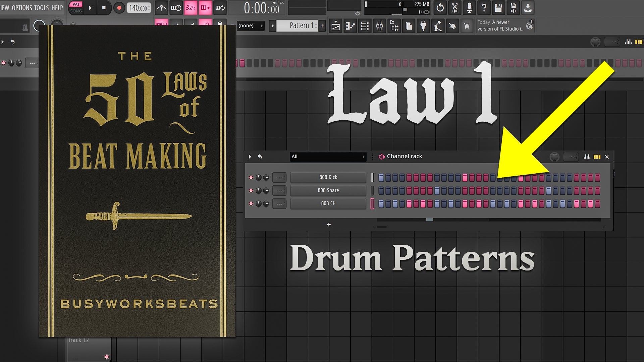Open the browser folder icon on the toolbar

point(394,26)
